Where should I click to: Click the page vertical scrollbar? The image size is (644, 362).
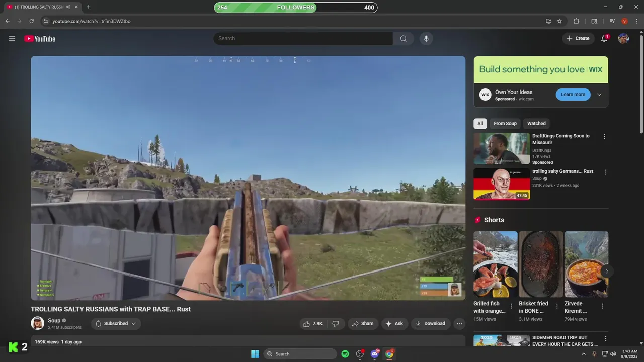click(641, 83)
